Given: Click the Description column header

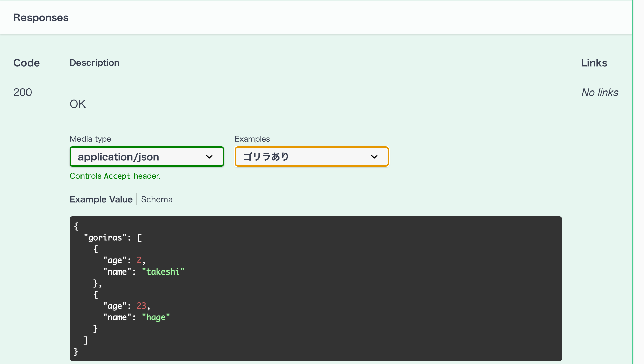Looking at the screenshot, I should (95, 63).
